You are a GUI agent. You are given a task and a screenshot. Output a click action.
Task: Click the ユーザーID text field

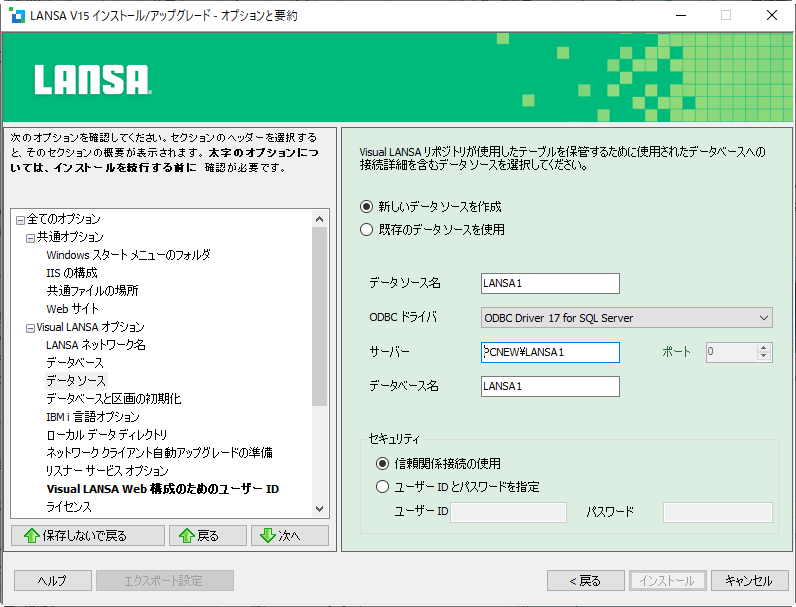pyautogui.click(x=508, y=512)
